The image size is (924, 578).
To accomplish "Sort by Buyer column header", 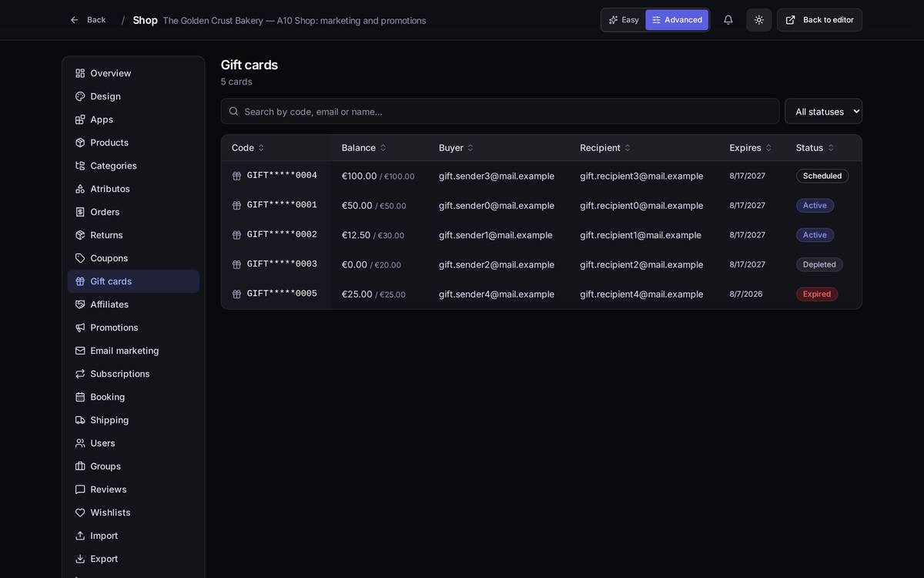I will pos(457,148).
